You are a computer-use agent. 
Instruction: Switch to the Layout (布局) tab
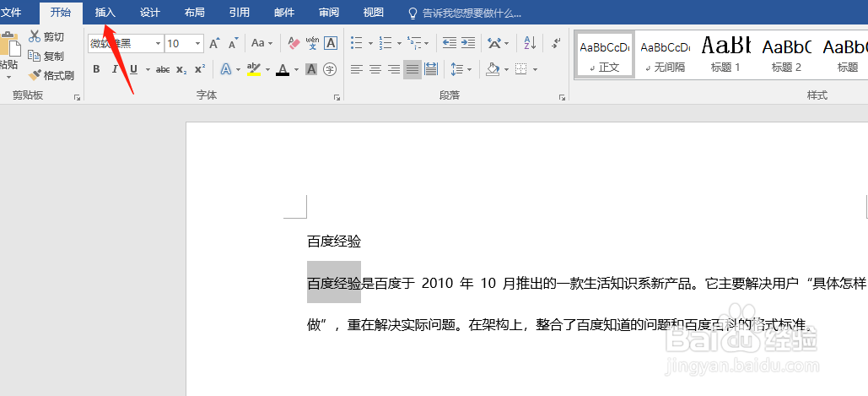tap(195, 12)
